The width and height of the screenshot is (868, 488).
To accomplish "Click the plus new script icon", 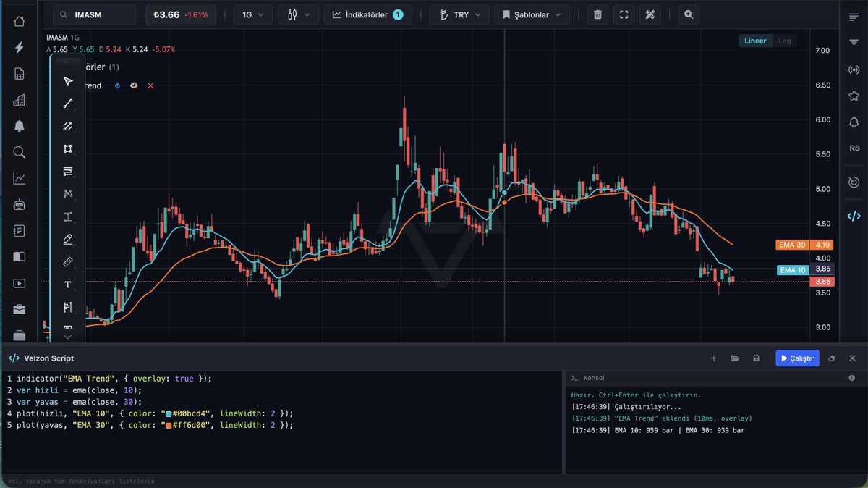I will [x=714, y=358].
